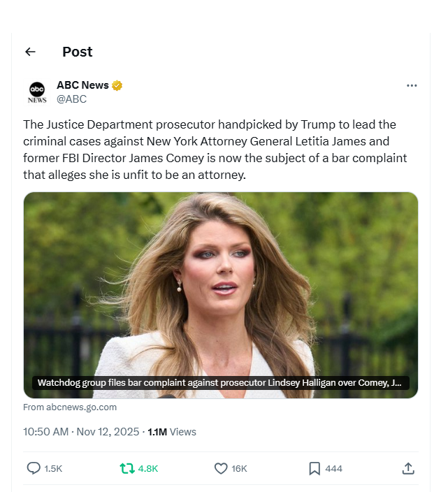The width and height of the screenshot is (448, 492).
Task: Click the gold verified badge
Action: (x=117, y=85)
